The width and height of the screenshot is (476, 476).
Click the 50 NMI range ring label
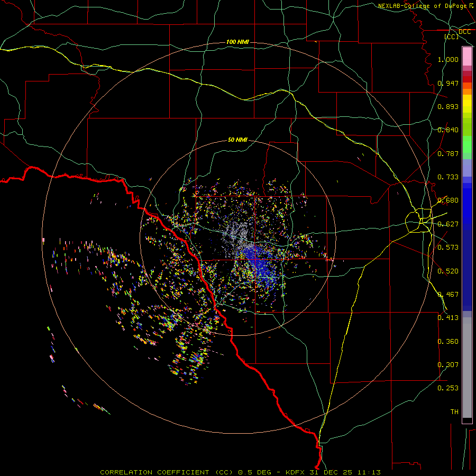point(237,140)
